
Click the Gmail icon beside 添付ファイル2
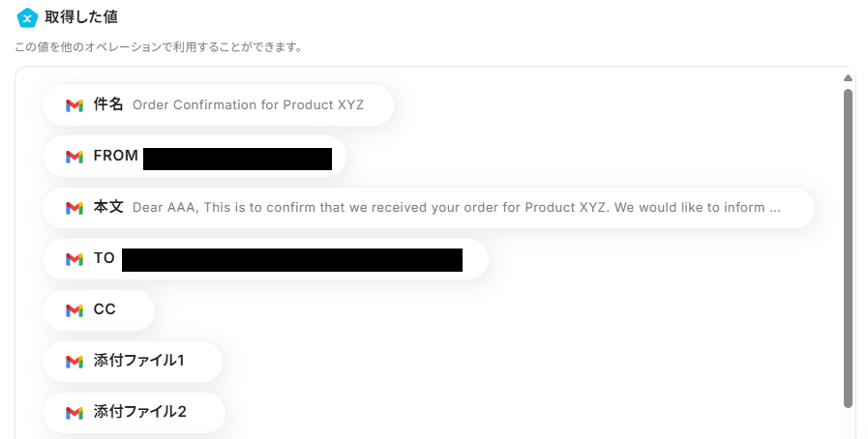click(75, 413)
